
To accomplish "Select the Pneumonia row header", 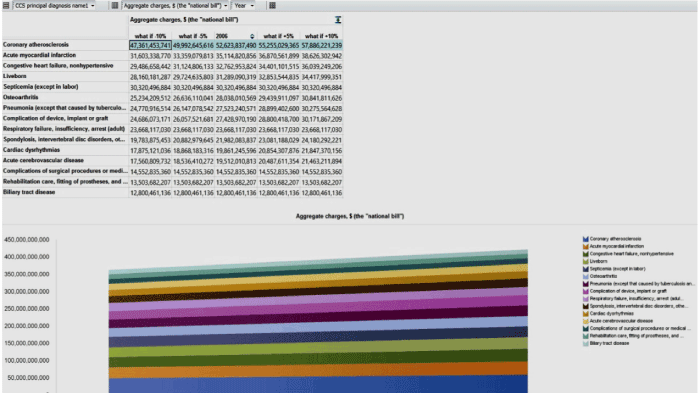I will (x=65, y=108).
